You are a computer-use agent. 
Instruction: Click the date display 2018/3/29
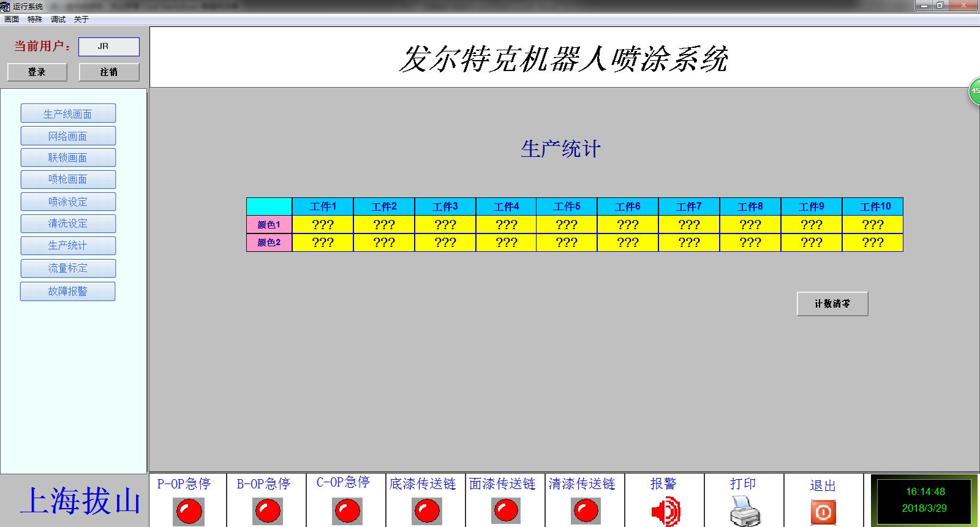pos(924,508)
